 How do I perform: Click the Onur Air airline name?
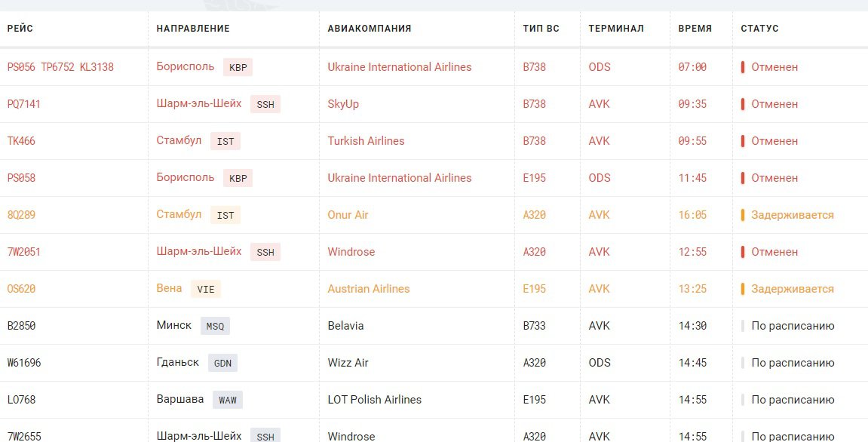[x=348, y=215]
